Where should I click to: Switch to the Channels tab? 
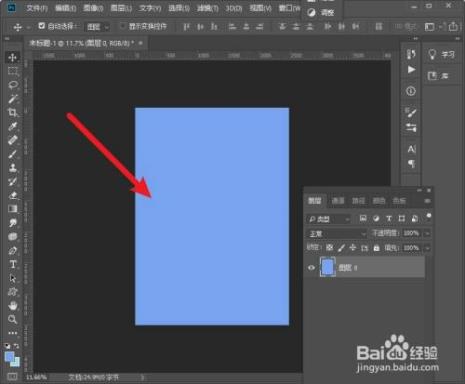(x=338, y=201)
